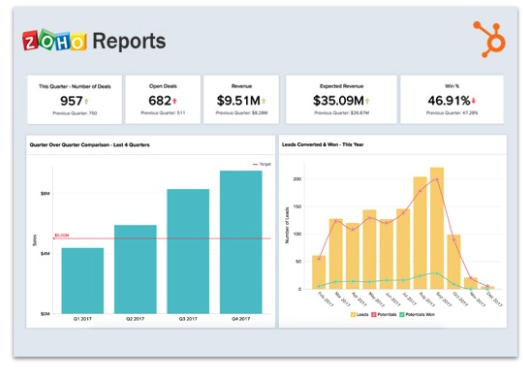The image size is (523, 368).
Task: Click Previous Quarter text under 957
Action: 75,113
